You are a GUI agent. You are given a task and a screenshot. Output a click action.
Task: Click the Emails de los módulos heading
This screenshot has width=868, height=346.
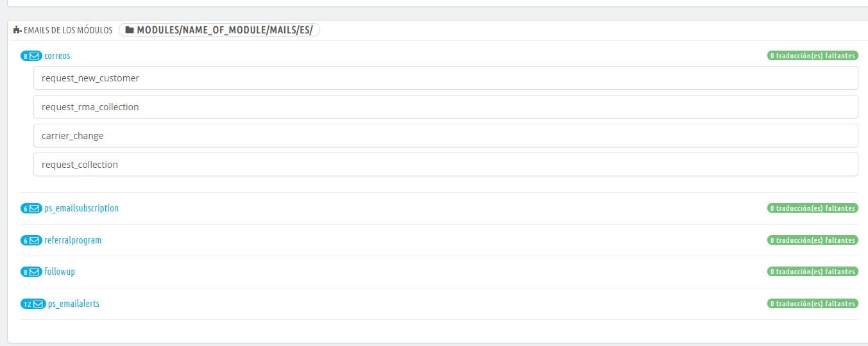click(x=67, y=30)
